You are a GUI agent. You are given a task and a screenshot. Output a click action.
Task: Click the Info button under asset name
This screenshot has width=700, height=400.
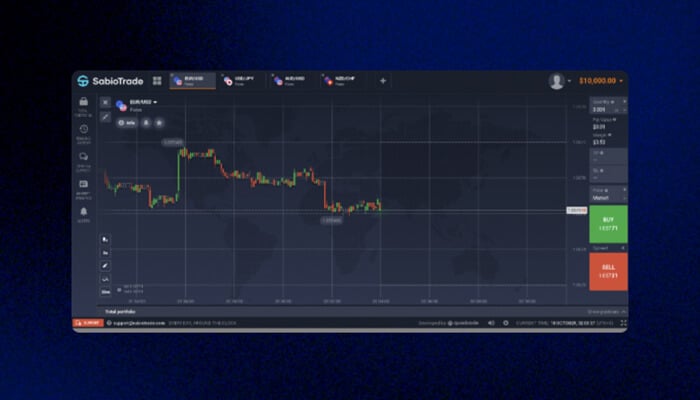coord(127,123)
